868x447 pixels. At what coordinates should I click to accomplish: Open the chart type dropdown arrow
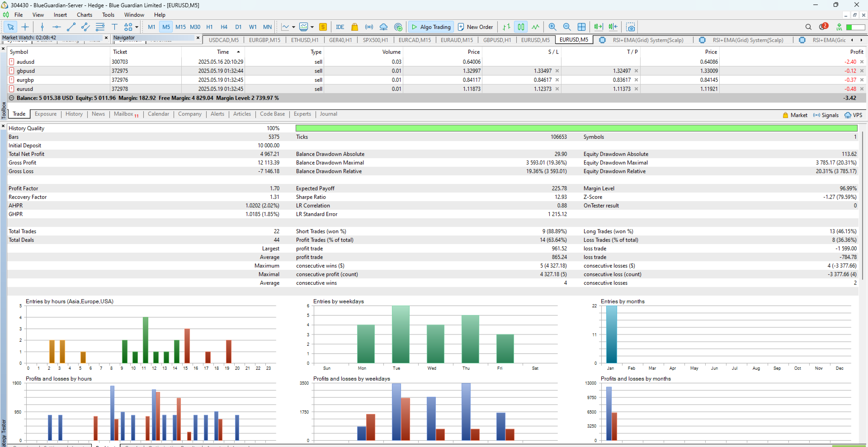(x=293, y=27)
